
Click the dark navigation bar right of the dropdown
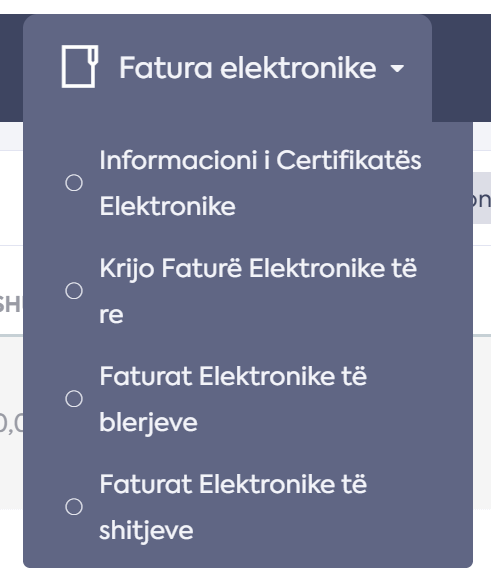coord(461,68)
